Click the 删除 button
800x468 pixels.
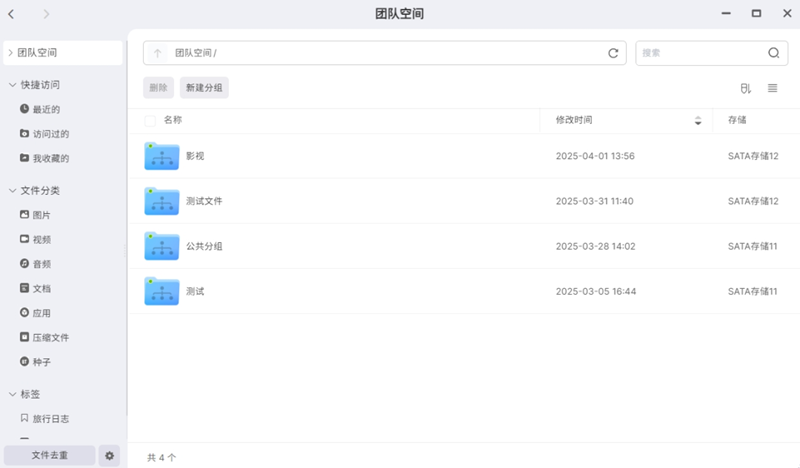pyautogui.click(x=158, y=88)
